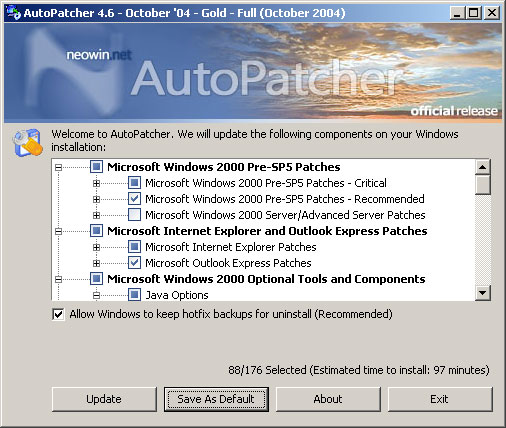506x428 pixels.
Task: Toggle Pre-SP5 Patches - Critical checkbox
Action: pos(134,182)
